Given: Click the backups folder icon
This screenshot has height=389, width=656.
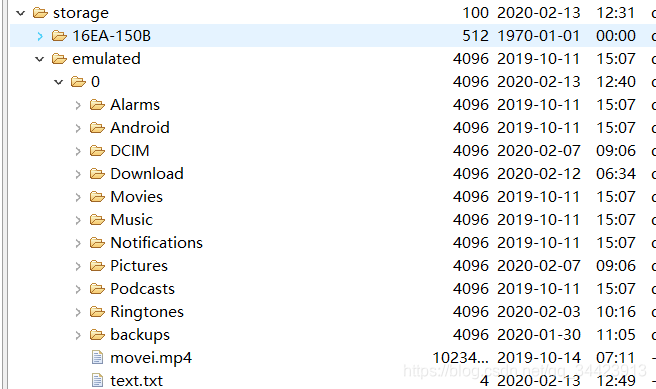Looking at the screenshot, I should tap(97, 335).
